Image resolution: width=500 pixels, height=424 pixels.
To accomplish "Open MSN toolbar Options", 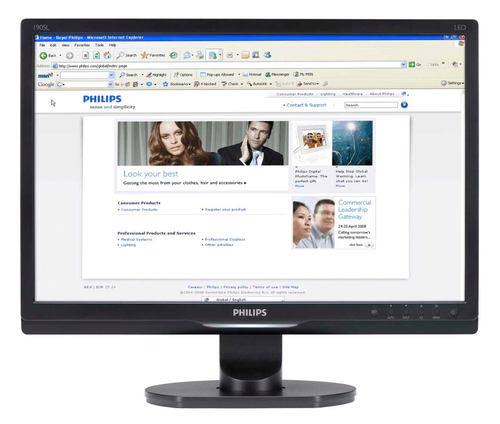I will click(x=183, y=75).
